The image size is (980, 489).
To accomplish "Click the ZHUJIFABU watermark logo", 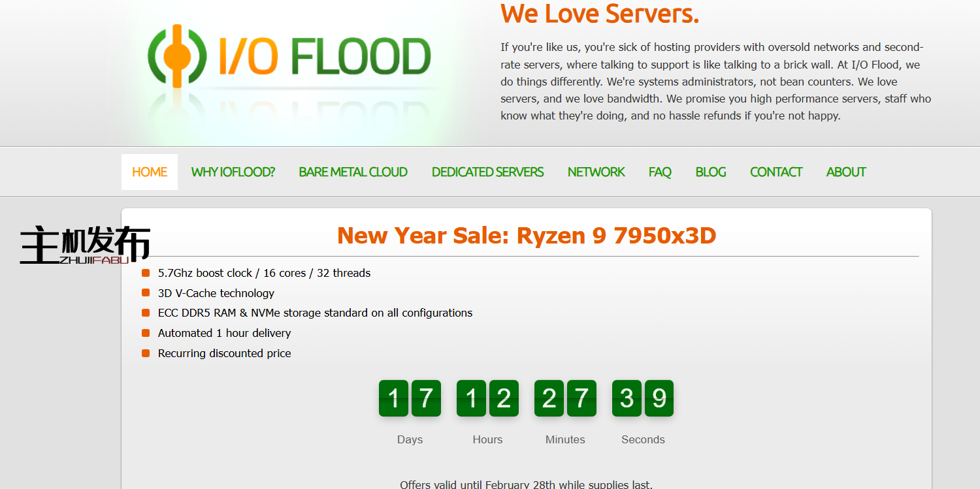I will click(85, 245).
